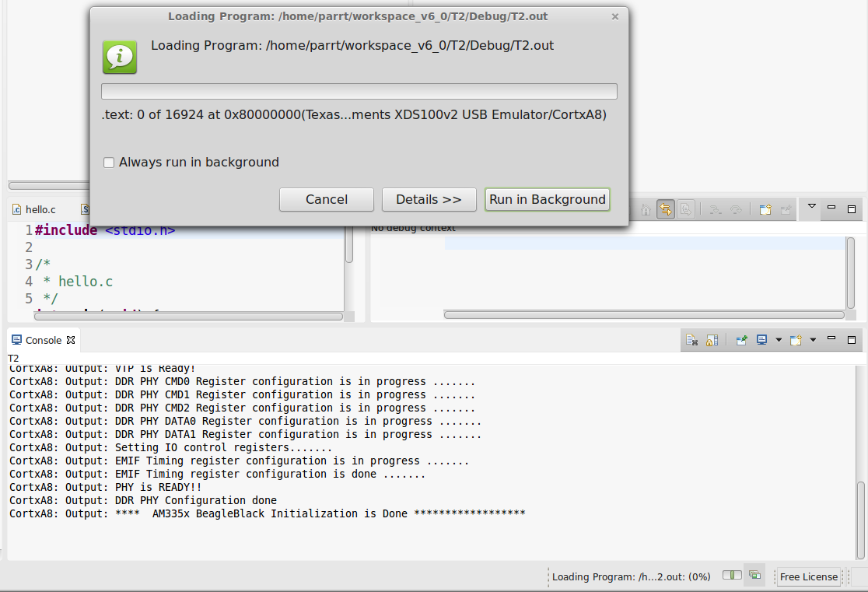Open the Open Console dropdown arrow
868x592 pixels.
[814, 340]
